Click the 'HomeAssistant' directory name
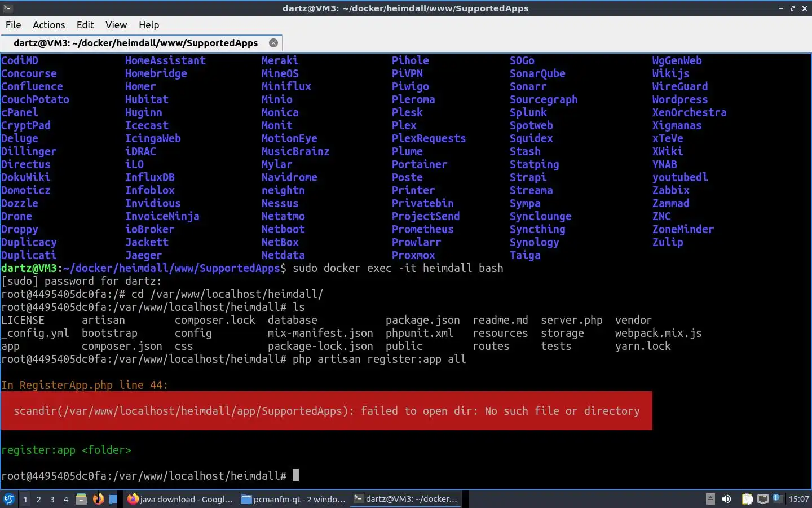 point(165,60)
